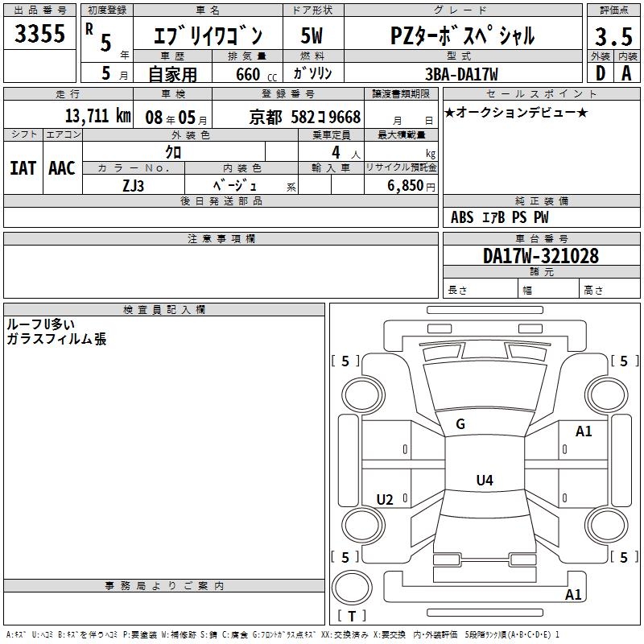Select the recycle deposit 6,850円

point(411,186)
